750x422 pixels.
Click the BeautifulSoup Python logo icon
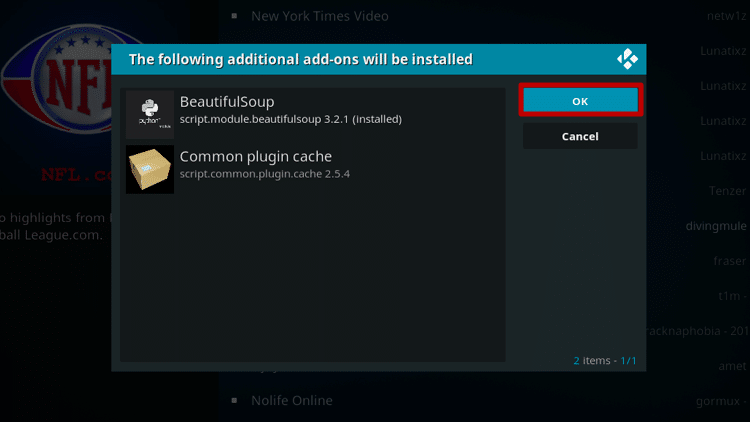pos(150,114)
